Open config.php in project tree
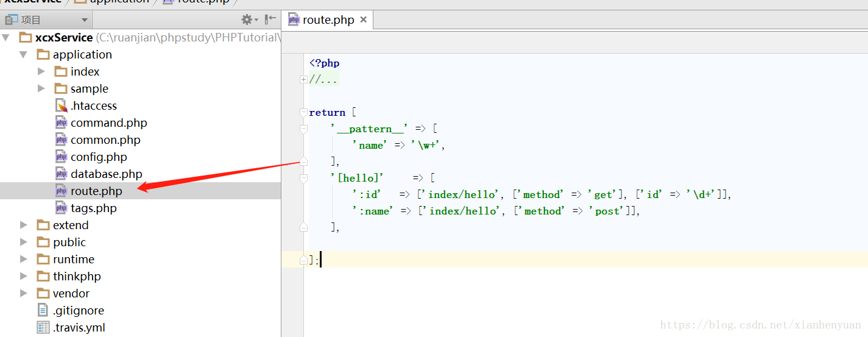 pos(99,157)
